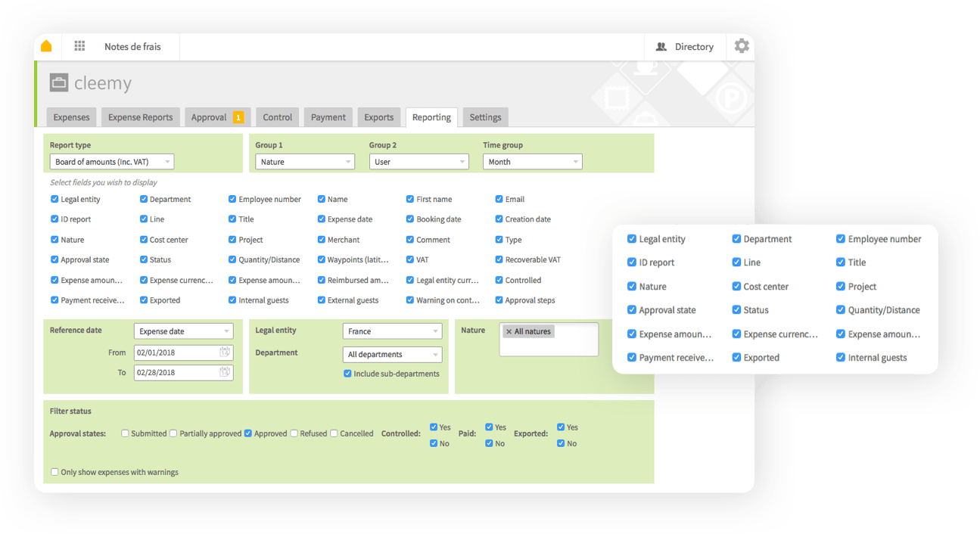
Task: Go to the Control tab
Action: (x=278, y=117)
